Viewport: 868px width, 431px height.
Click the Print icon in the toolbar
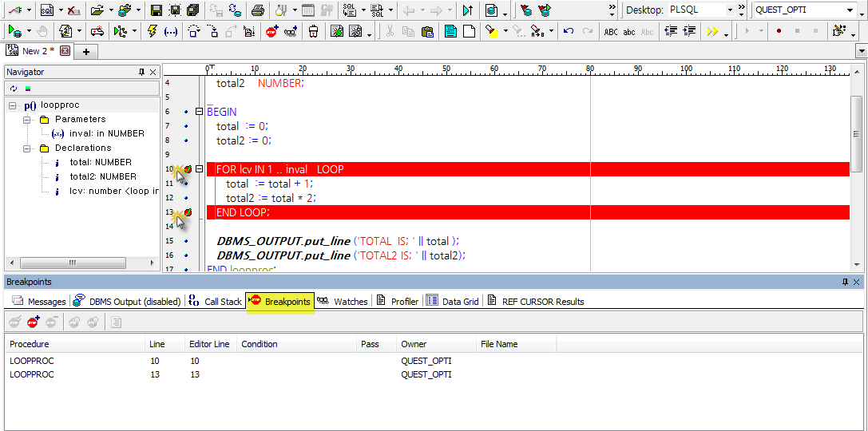tap(258, 10)
